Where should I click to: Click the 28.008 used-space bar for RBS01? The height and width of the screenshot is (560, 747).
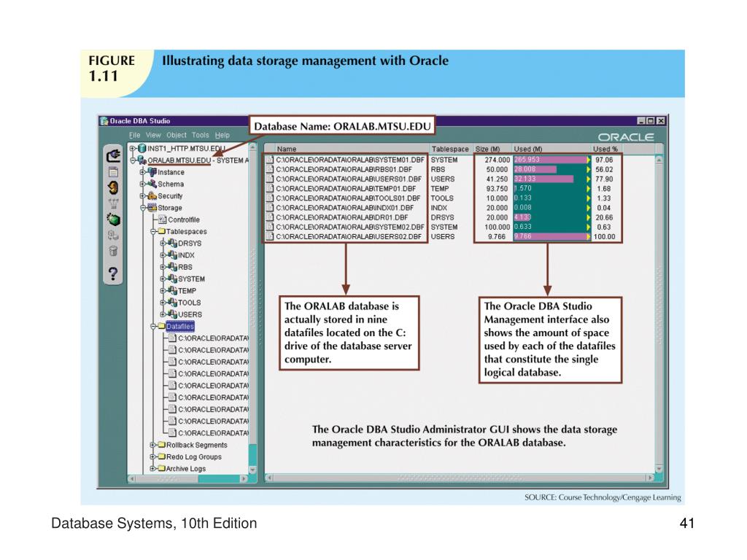click(x=535, y=169)
